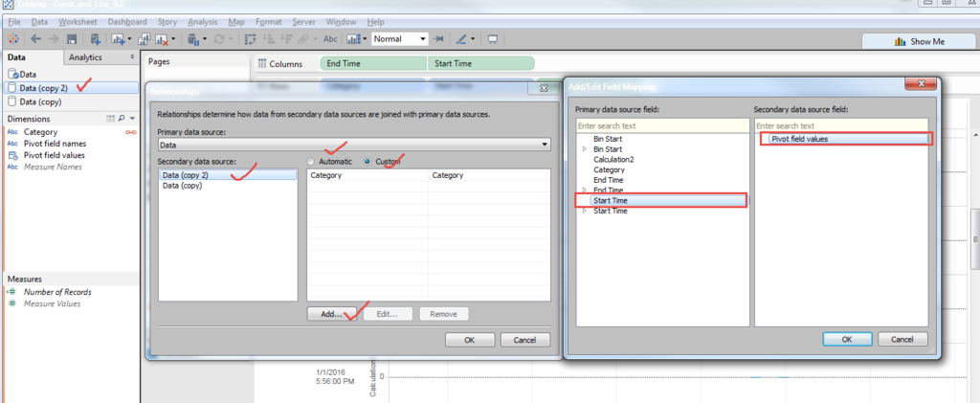Expand the second End Time tree item
Screen dimensions: 980x403
[585, 190]
